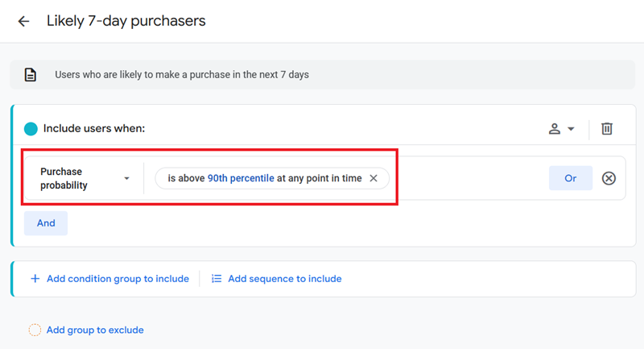The image size is (644, 349).
Task: Clear the 90th percentile chip with X
Action: (x=374, y=178)
